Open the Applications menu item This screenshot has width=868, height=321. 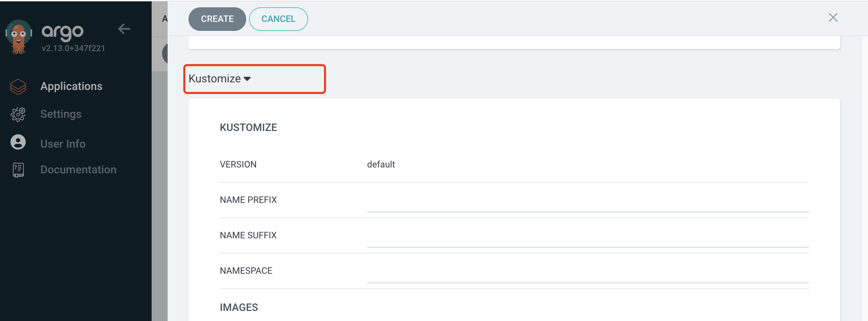pos(71,86)
